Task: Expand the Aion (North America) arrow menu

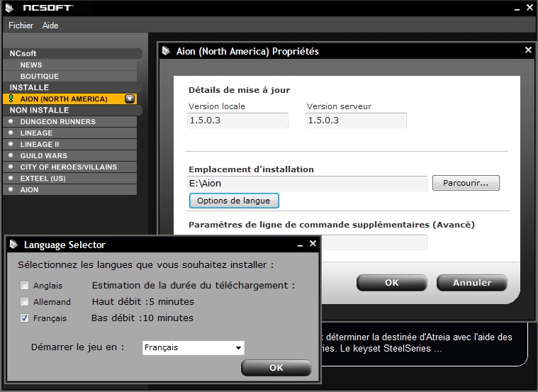Action: click(x=129, y=99)
